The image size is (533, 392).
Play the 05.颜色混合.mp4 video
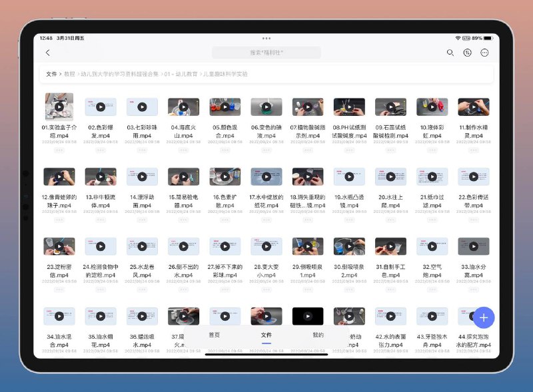[225, 106]
